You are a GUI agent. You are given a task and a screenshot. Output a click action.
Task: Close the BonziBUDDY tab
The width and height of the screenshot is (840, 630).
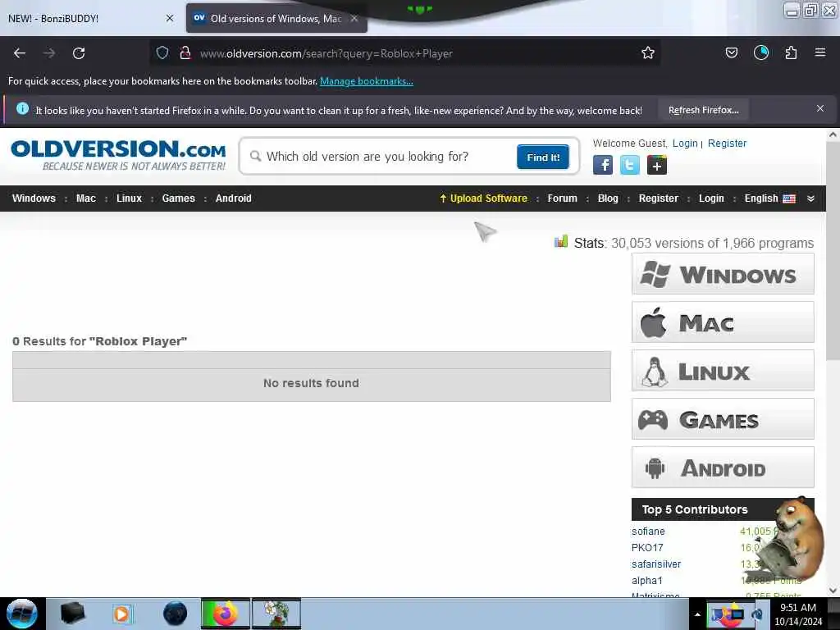pyautogui.click(x=170, y=18)
